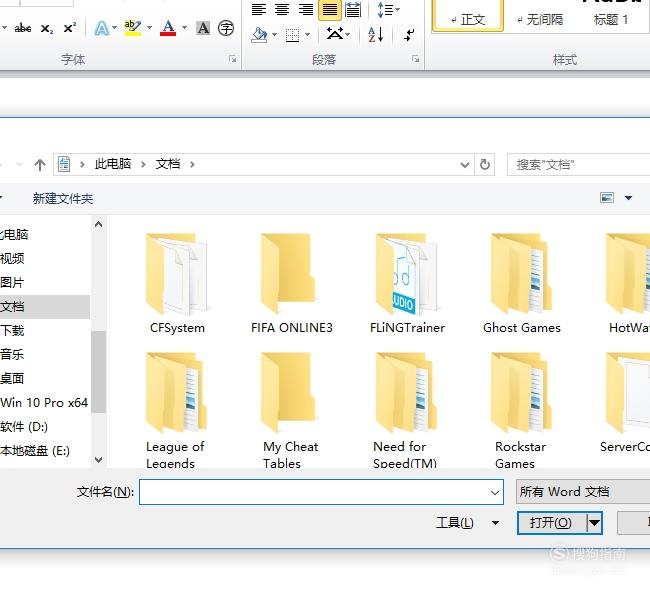
Task: Sort text A to Z
Action: [376, 35]
